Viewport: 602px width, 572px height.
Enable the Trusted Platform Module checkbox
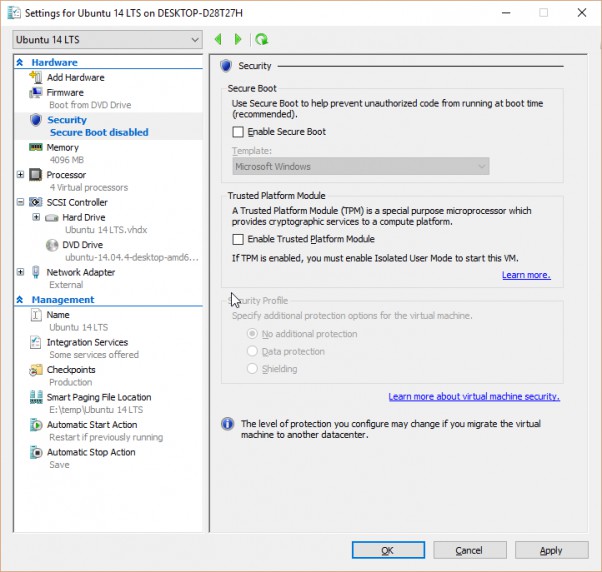(x=238, y=239)
